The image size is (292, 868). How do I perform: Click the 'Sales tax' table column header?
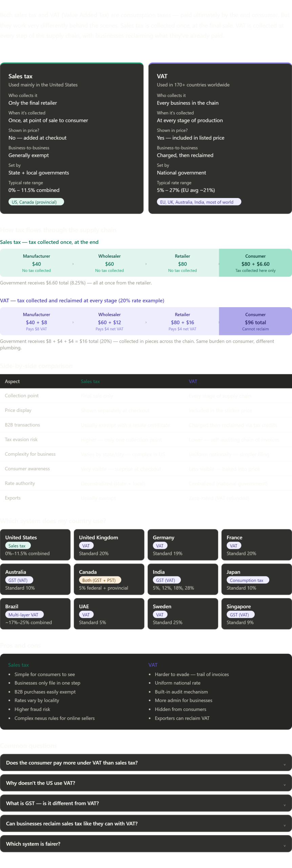90,381
